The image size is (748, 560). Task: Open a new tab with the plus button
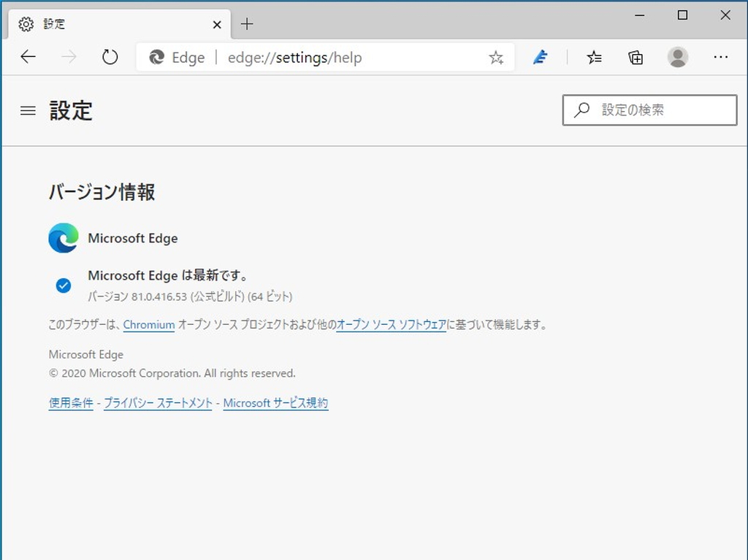[x=247, y=24]
